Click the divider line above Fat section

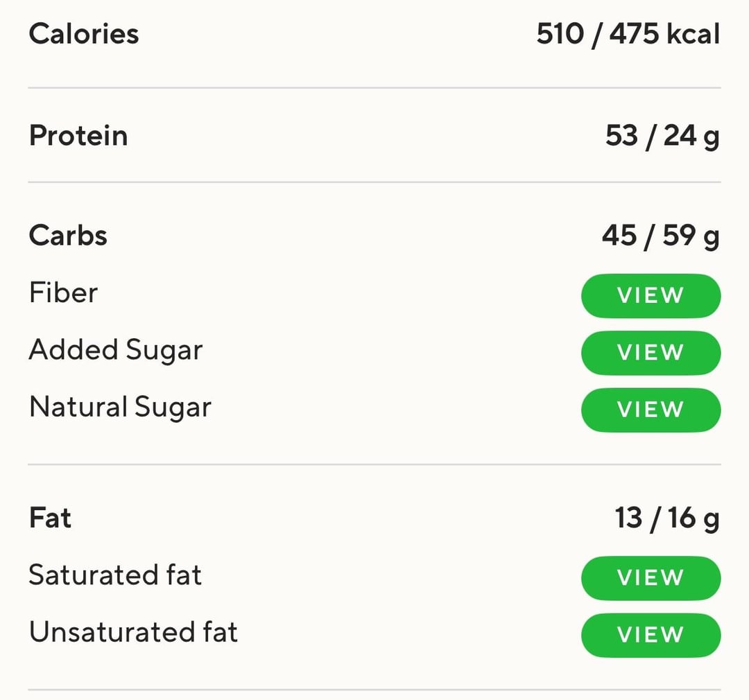(x=374, y=464)
